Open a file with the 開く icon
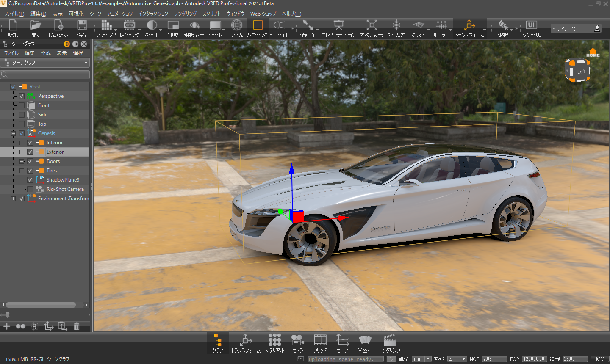Image resolution: width=610 pixels, height=364 pixels. pyautogui.click(x=35, y=28)
